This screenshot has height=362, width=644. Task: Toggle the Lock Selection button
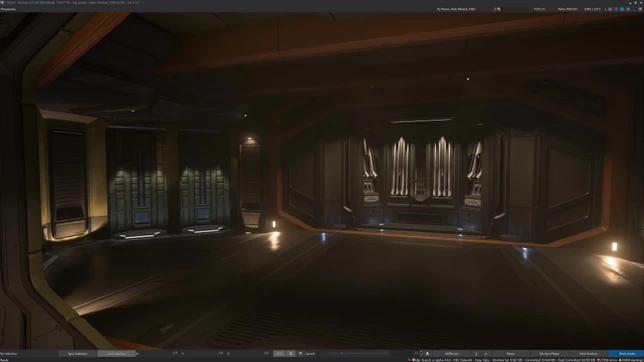click(x=116, y=353)
